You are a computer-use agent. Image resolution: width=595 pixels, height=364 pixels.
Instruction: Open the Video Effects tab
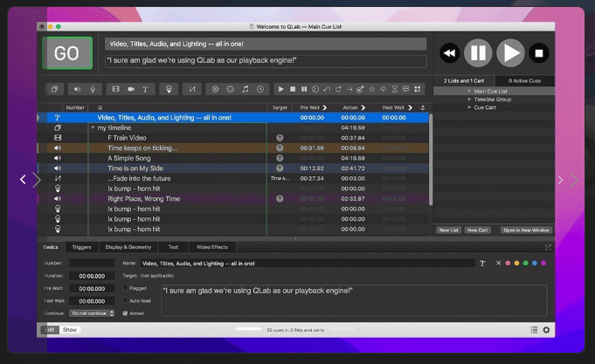(x=212, y=247)
